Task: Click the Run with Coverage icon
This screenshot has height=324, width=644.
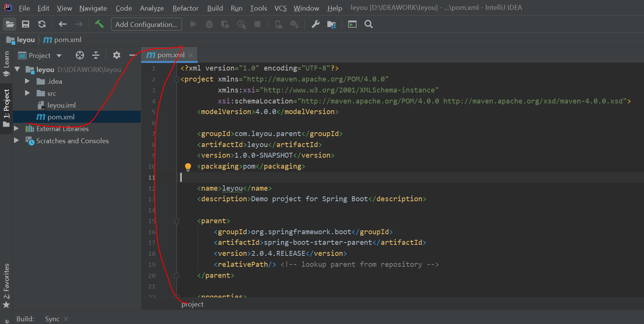Action: tap(225, 24)
